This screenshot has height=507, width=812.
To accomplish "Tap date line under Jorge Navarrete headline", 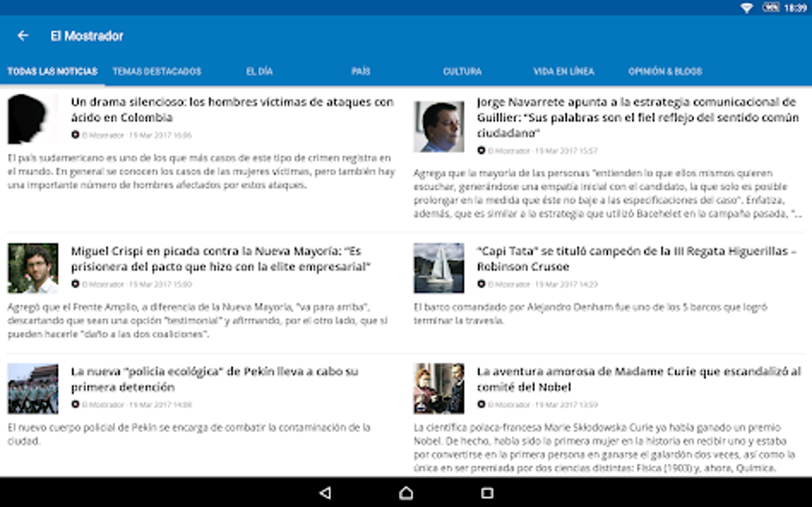I will (543, 150).
